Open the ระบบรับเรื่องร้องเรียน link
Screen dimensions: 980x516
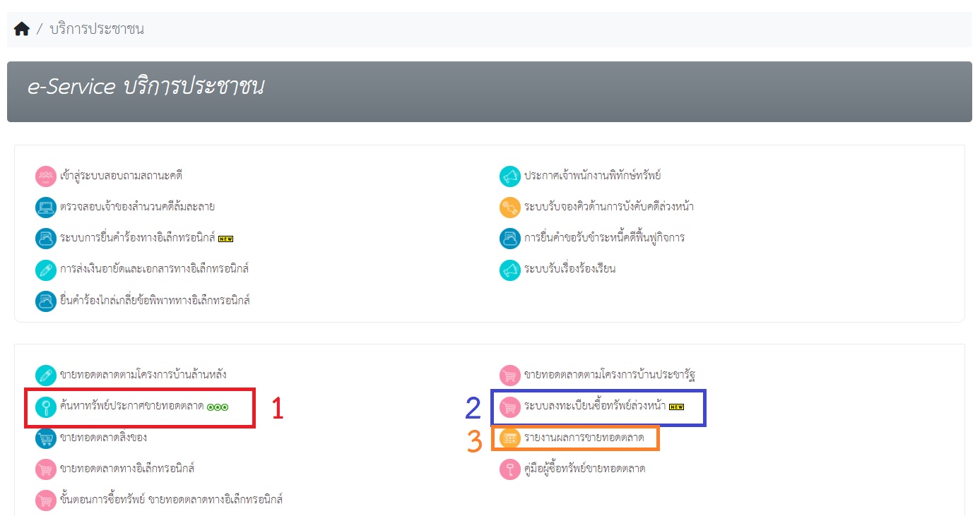569,269
